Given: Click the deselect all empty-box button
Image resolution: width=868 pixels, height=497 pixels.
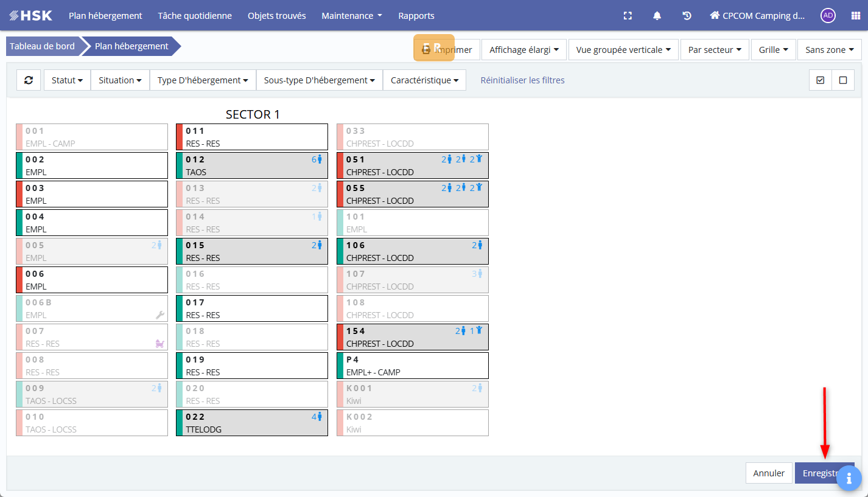Looking at the screenshot, I should (843, 80).
